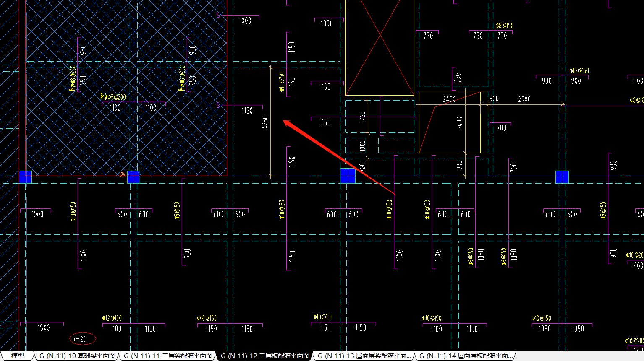
Task: Select the 1500 dimension text
Action: coord(44,327)
